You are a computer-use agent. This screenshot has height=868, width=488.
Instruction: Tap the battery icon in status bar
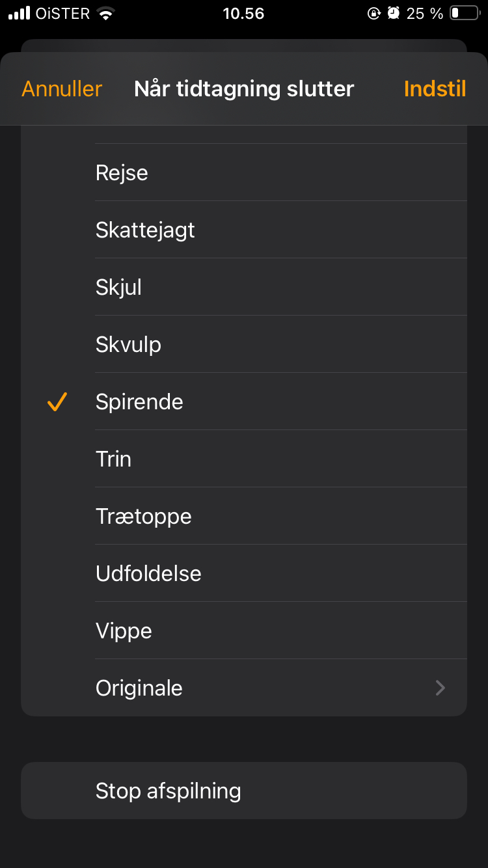(x=465, y=13)
